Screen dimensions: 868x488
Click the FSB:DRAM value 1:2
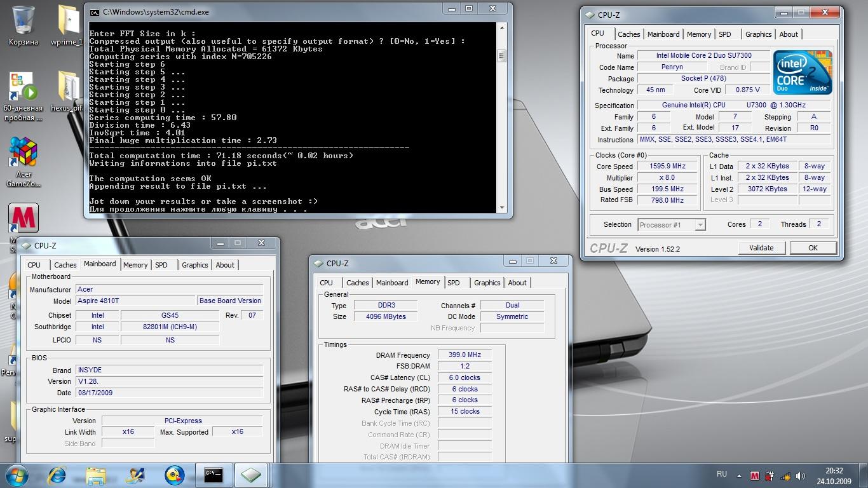(x=465, y=366)
